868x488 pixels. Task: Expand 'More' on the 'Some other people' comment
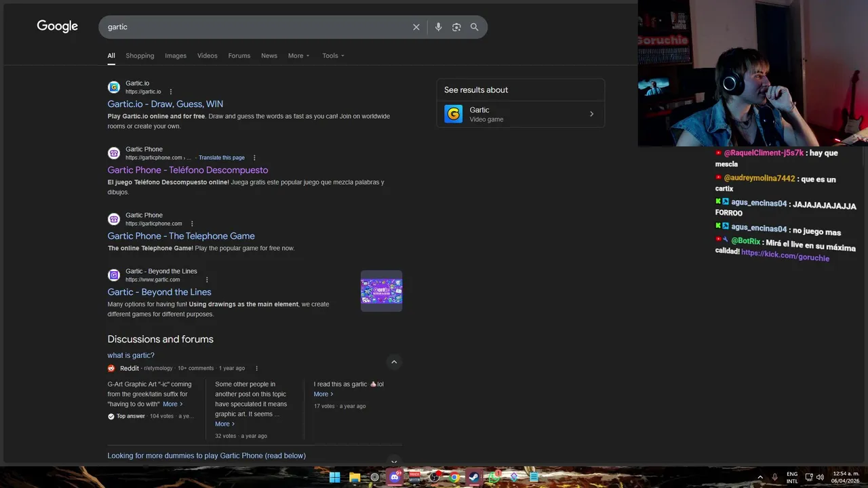(225, 424)
